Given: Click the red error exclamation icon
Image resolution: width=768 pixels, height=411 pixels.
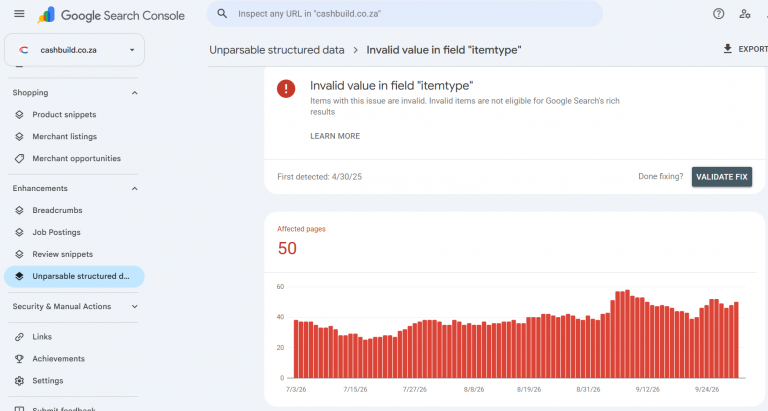Looking at the screenshot, I should coord(286,89).
